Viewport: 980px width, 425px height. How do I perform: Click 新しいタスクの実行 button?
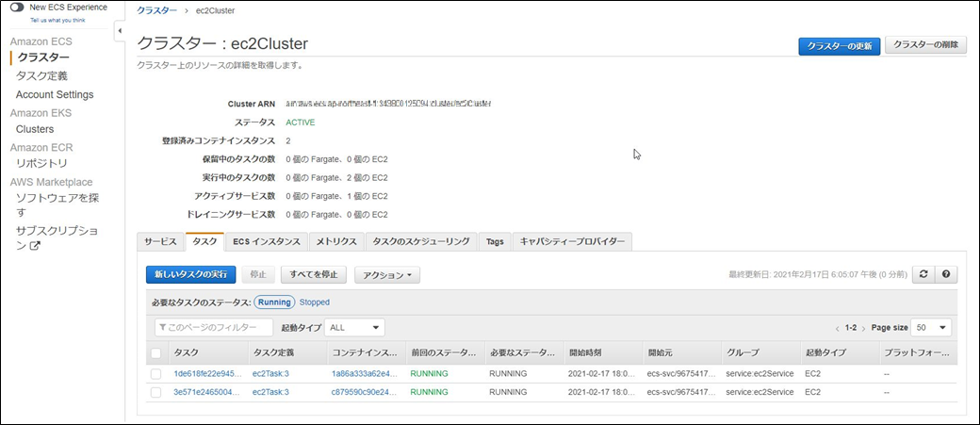point(190,275)
